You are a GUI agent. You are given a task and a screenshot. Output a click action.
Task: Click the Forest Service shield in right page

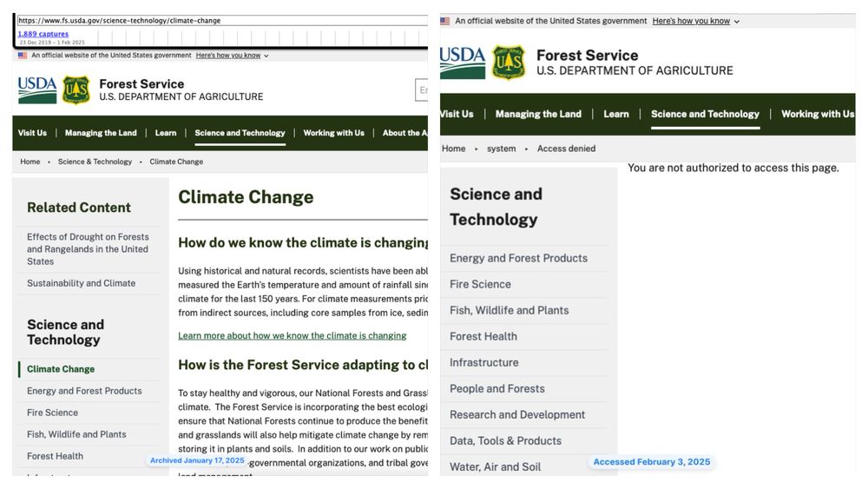click(509, 63)
